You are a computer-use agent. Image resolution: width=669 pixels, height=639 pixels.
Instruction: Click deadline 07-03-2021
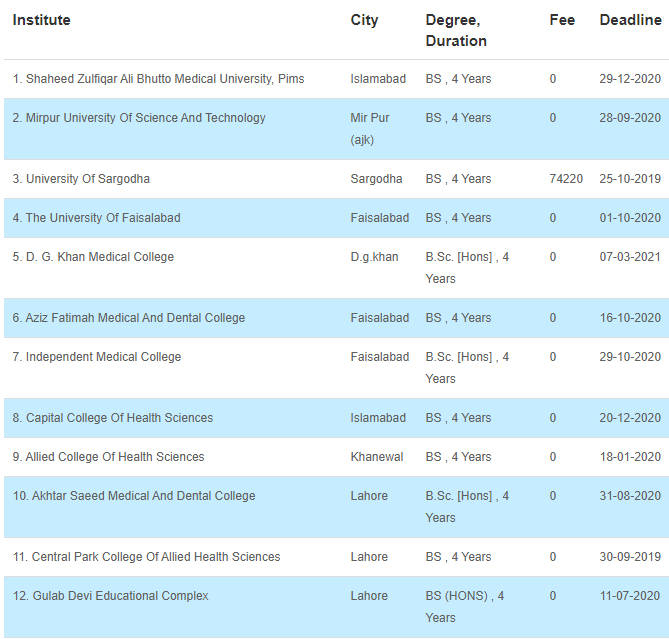tap(630, 257)
